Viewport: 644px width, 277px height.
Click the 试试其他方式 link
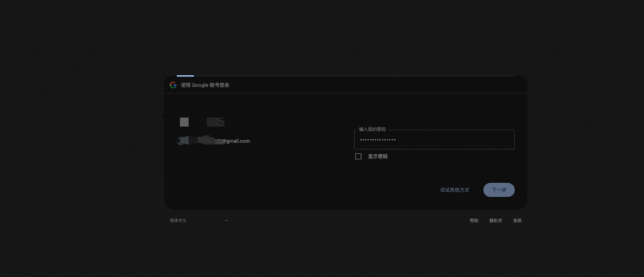point(454,189)
